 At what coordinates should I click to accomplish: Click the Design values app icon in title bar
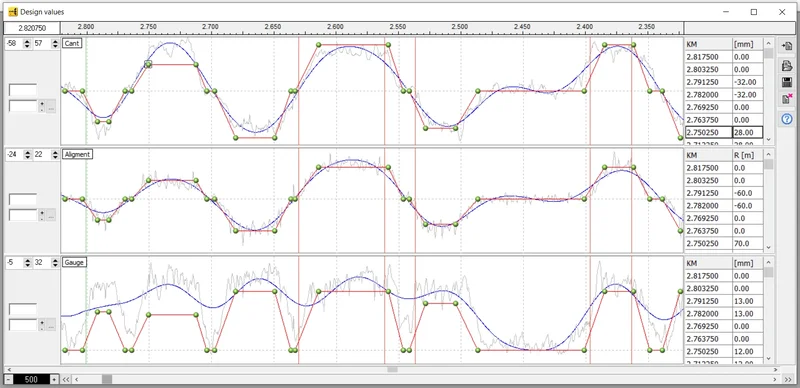click(13, 12)
